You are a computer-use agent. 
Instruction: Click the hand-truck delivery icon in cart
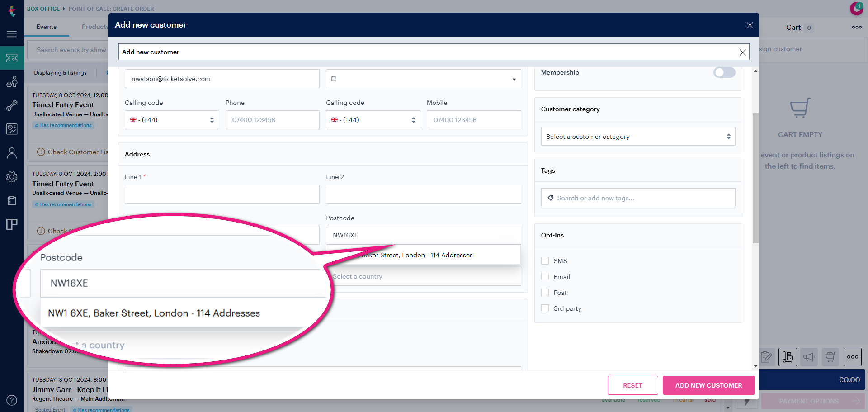[788, 357]
